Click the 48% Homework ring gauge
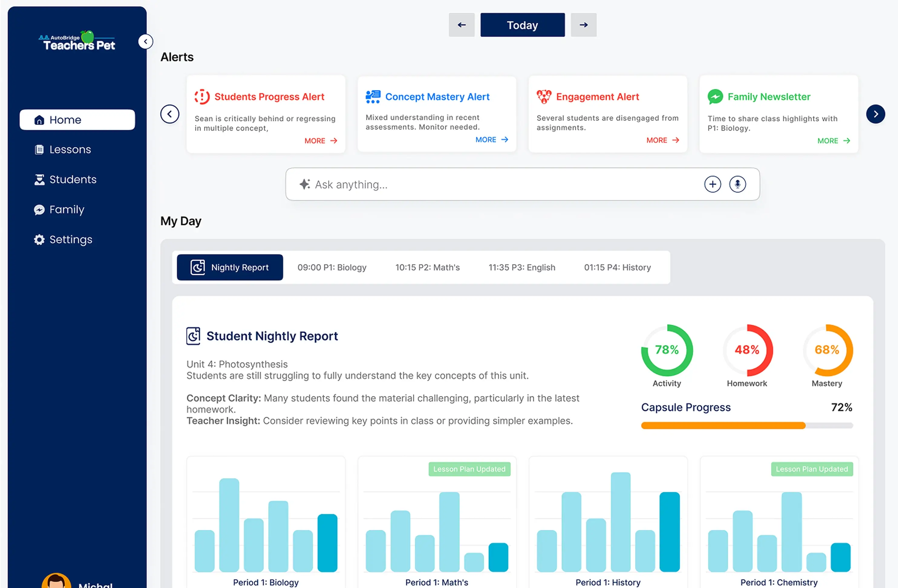Screen dimensions: 898x588 coord(747,350)
